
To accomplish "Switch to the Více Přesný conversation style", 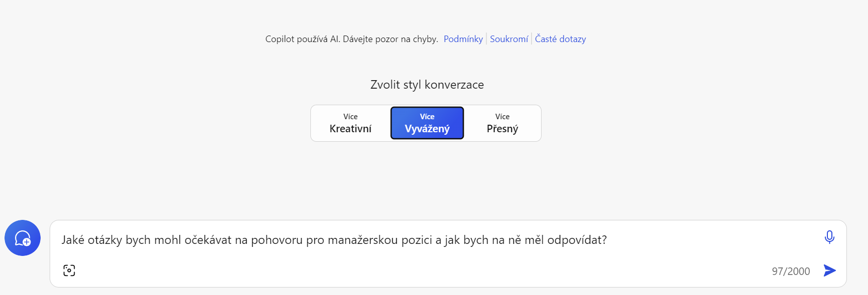I will pos(502,123).
